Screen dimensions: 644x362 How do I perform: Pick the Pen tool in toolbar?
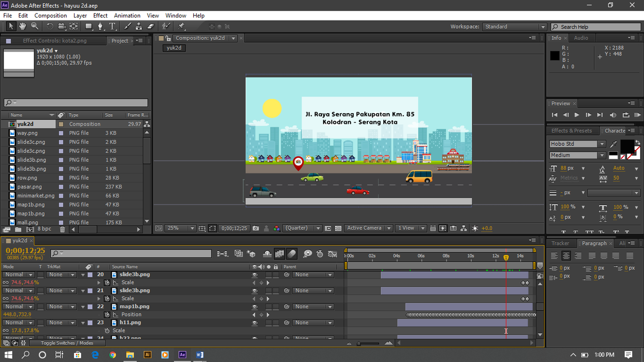tap(100, 27)
